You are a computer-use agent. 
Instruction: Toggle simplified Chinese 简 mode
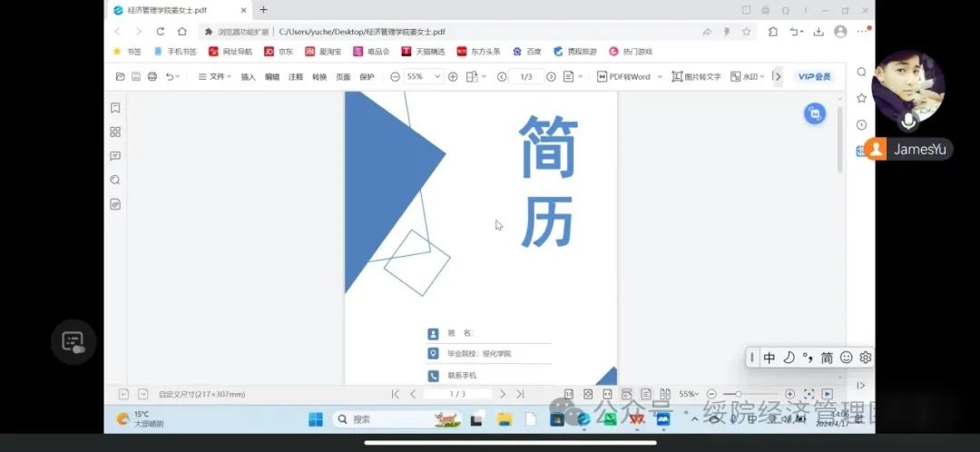(x=827, y=358)
